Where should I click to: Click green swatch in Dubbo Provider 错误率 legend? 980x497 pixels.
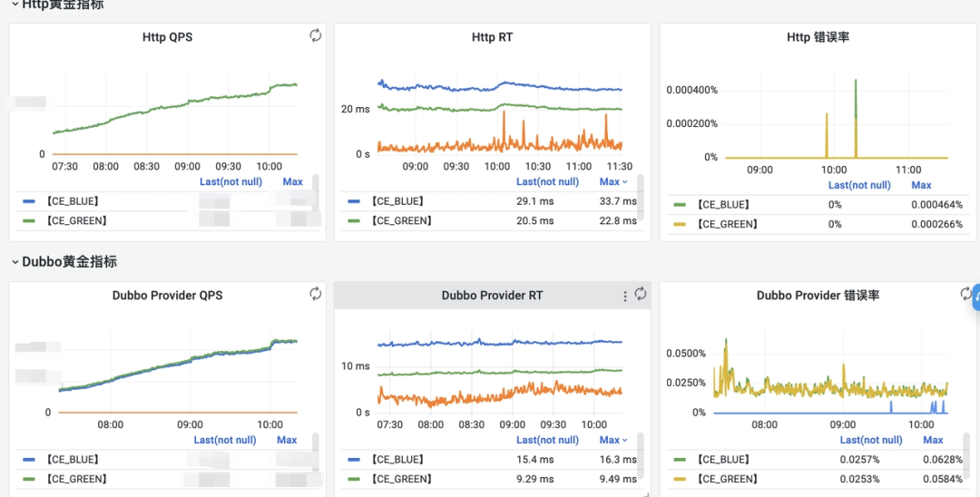click(680, 460)
